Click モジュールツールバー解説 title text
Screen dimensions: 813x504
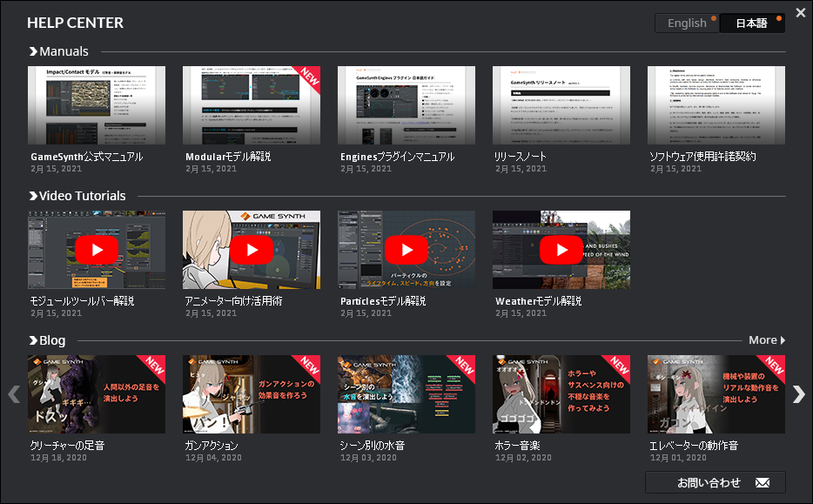[83, 301]
